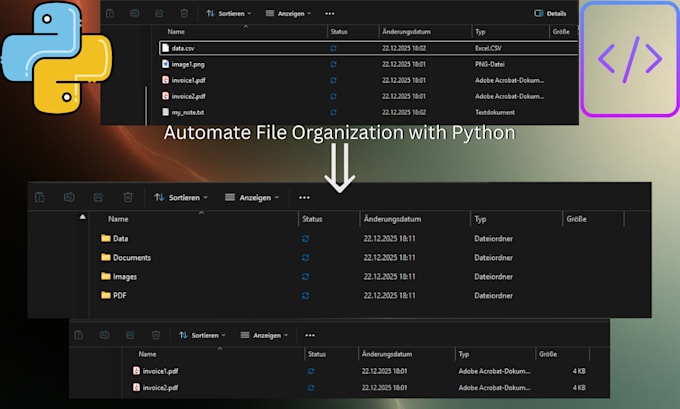
Task: Open the three-dots more menu in the data.csv window
Action: (x=330, y=13)
